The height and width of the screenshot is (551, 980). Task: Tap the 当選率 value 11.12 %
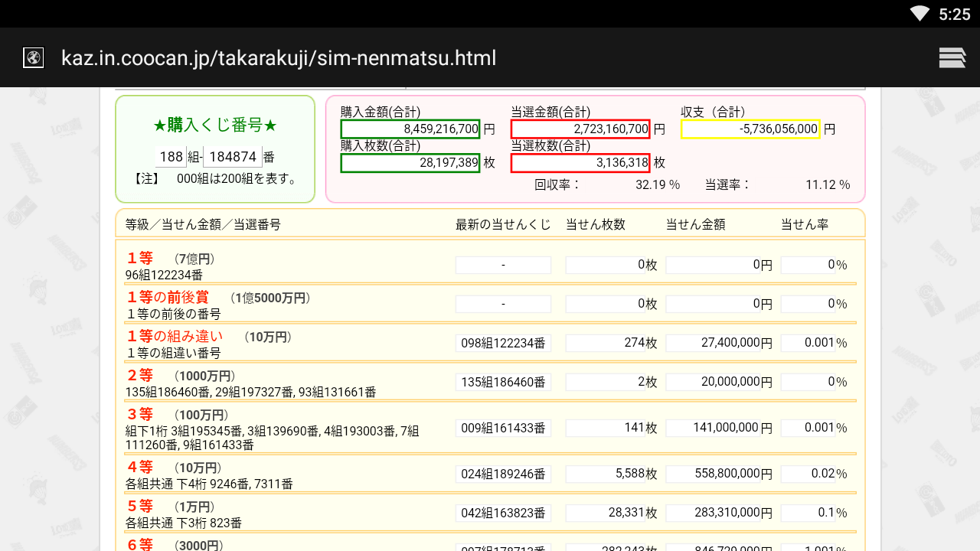pos(828,184)
